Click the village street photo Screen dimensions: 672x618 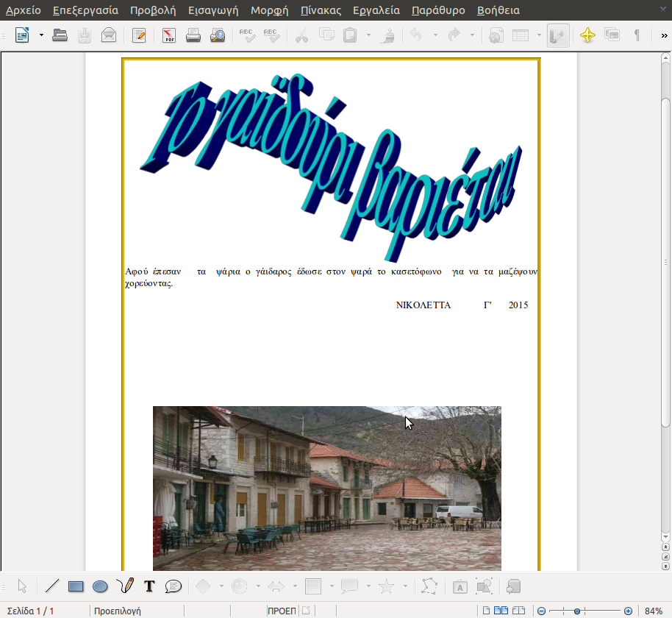[327, 488]
